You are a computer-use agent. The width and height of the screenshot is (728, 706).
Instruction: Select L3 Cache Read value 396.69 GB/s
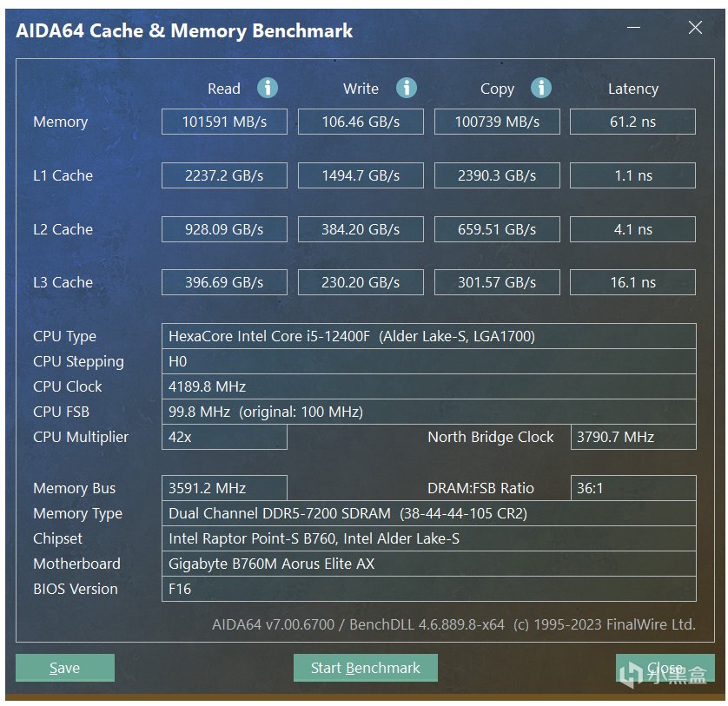click(x=224, y=282)
